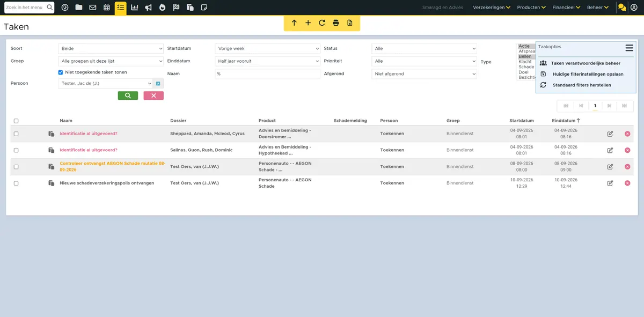This screenshot has width=644, height=317.
Task: Click the pink clear filters button
Action: coord(153,95)
